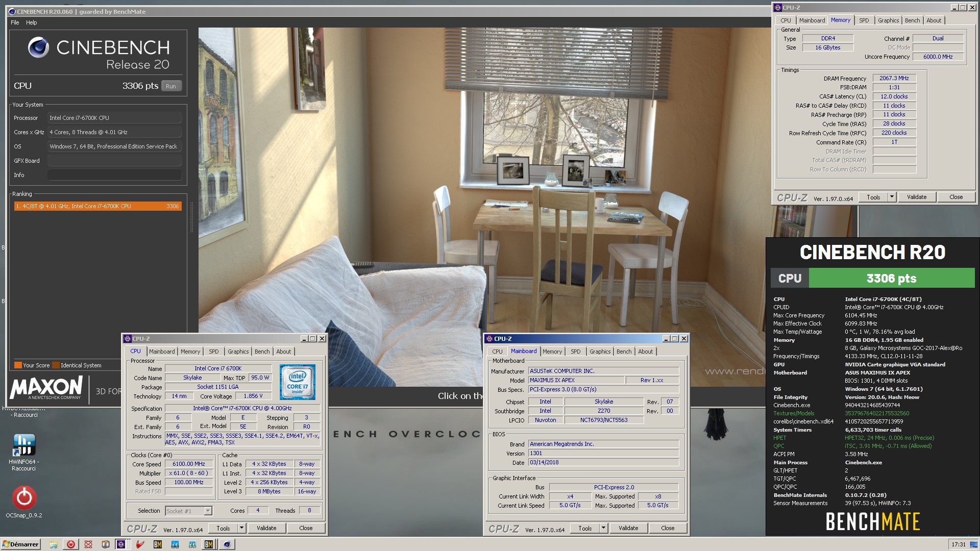Click Close button in CPU-Z Mainboard window

pos(668,528)
